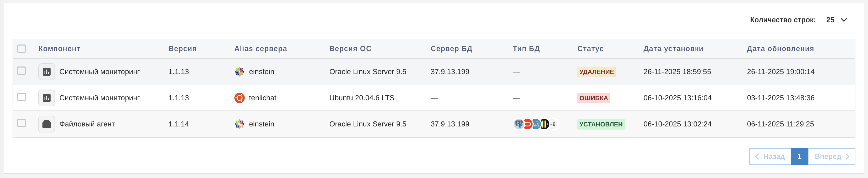Click the Файловый агент component icon
The height and width of the screenshot is (178, 868).
coord(46,124)
